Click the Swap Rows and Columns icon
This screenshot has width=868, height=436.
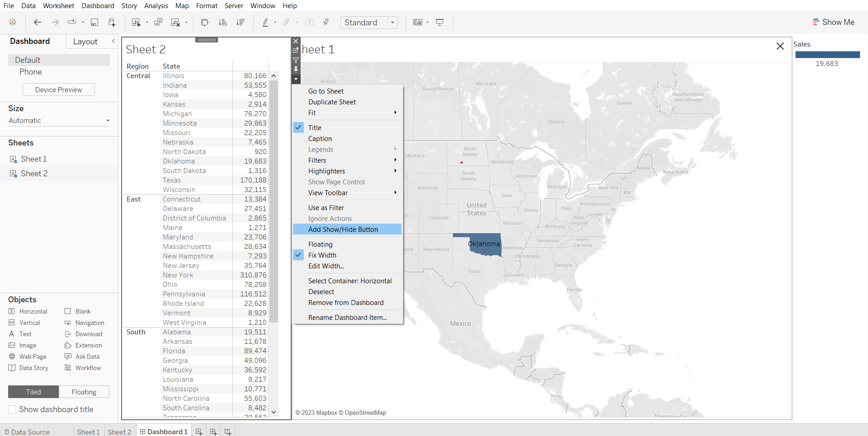205,22
